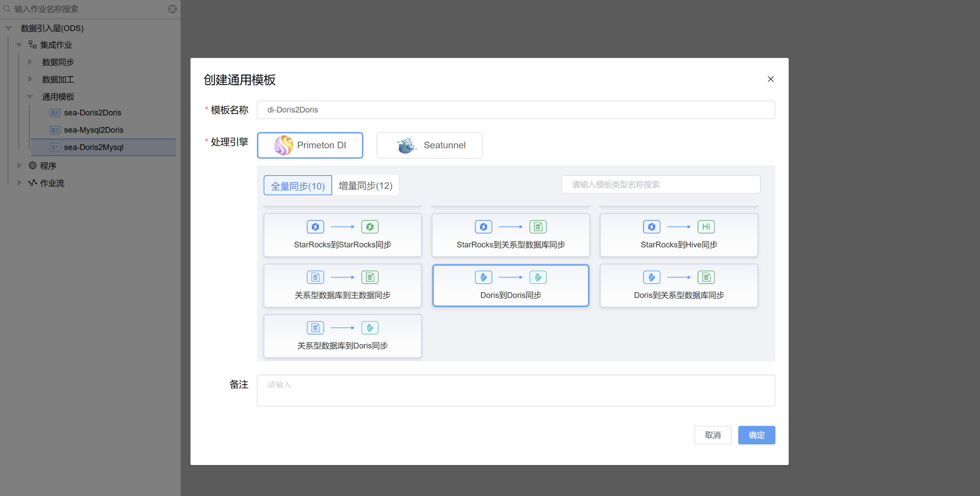Collapse the 通用模板 tree node
The image size is (980, 496).
pyautogui.click(x=30, y=97)
